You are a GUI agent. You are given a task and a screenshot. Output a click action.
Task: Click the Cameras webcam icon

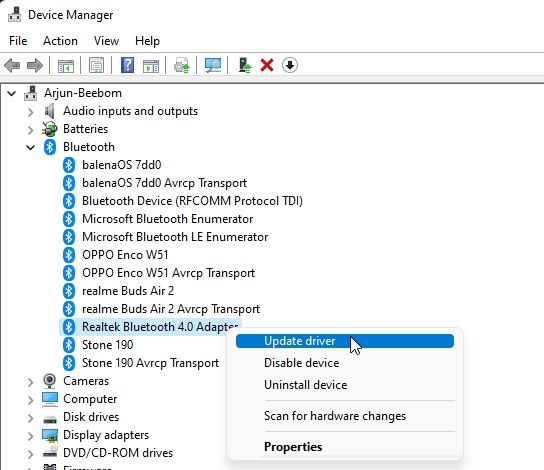point(50,381)
